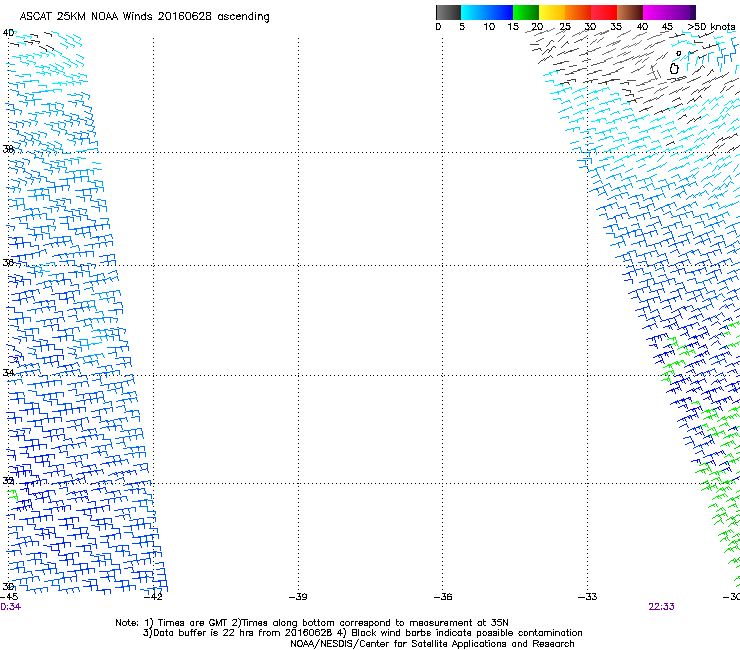The height and width of the screenshot is (650, 740).
Task: Click the purple pass time '0:34'
Action: 10,607
